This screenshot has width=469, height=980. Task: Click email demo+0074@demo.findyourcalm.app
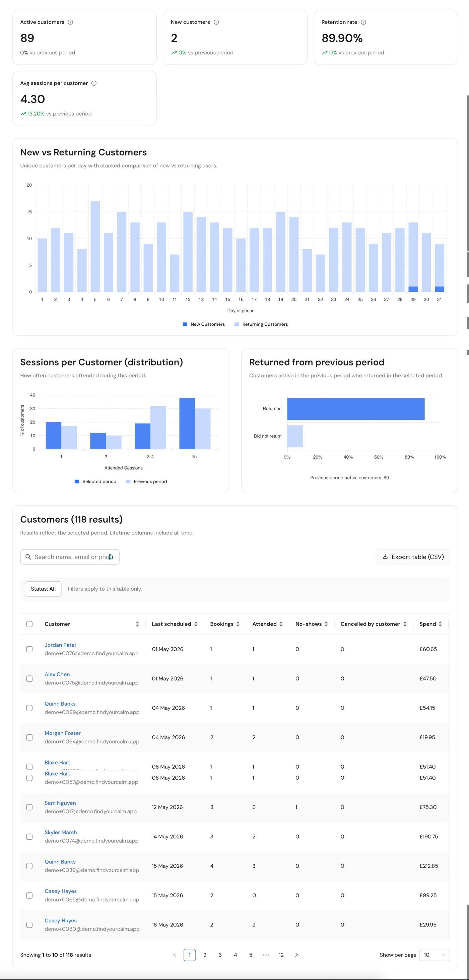point(91,841)
